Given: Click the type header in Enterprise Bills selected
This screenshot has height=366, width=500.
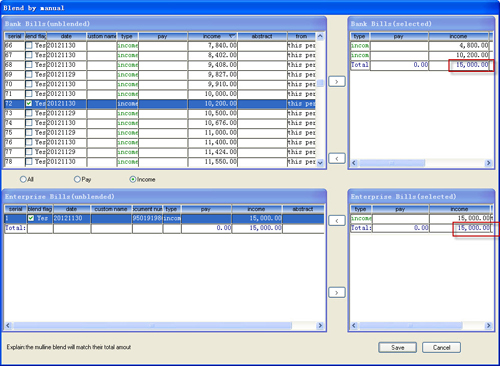Looking at the screenshot, I should (361, 209).
